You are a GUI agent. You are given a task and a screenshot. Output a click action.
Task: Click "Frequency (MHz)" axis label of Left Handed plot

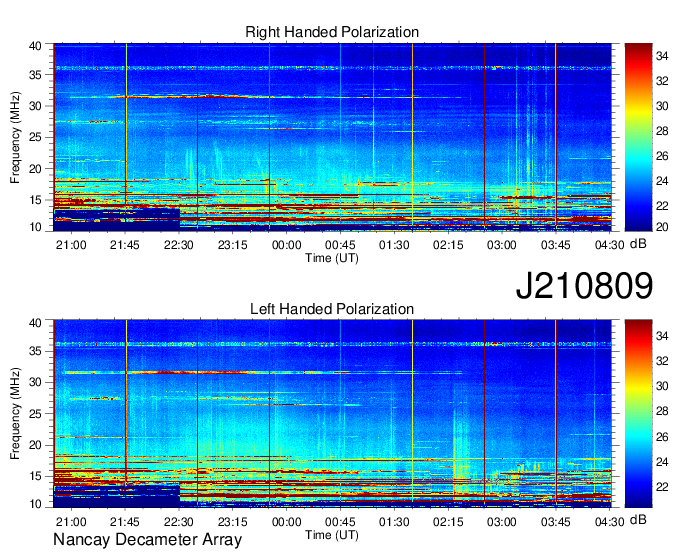(x=15, y=414)
